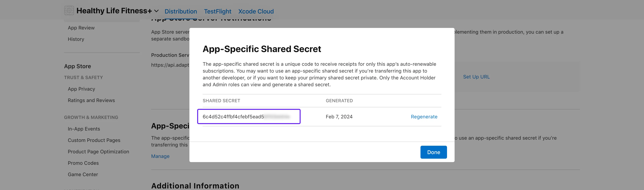Open App Review in the sidebar

pos(81,28)
